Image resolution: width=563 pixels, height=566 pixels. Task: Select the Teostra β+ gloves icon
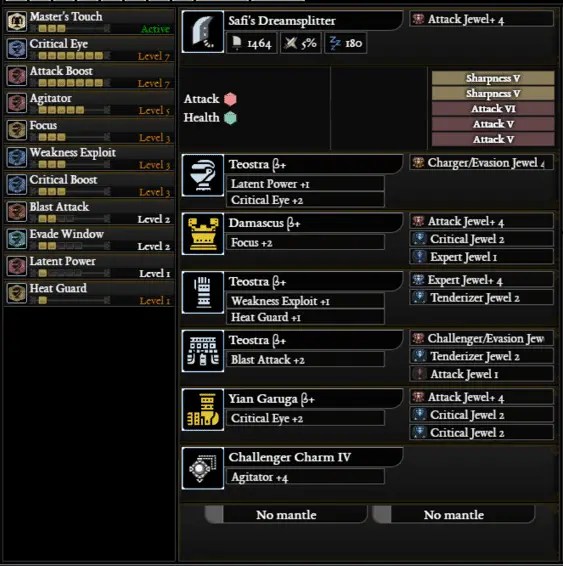[x=203, y=292]
